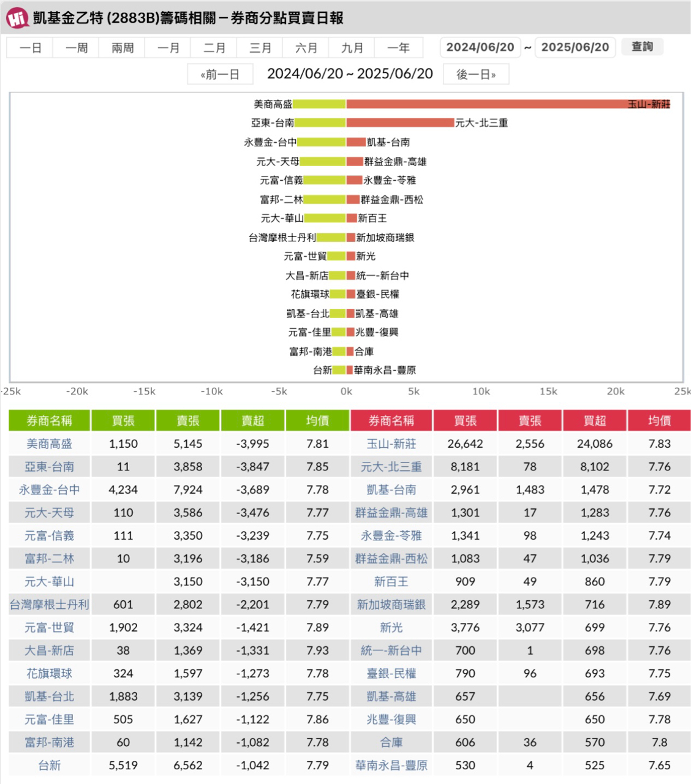Open 台灣摩根士丹利 broker link
Image resolution: width=691 pixels, height=784 pixels.
click(49, 605)
